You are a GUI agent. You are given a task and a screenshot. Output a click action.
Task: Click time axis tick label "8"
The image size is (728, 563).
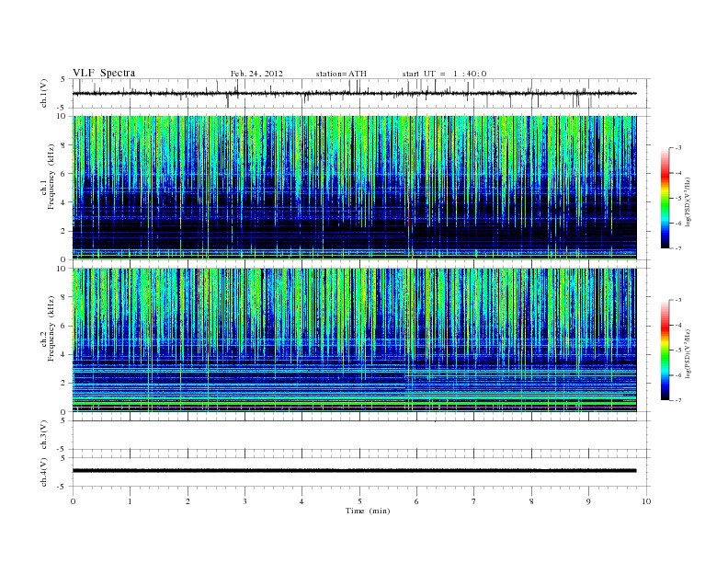pos(531,501)
